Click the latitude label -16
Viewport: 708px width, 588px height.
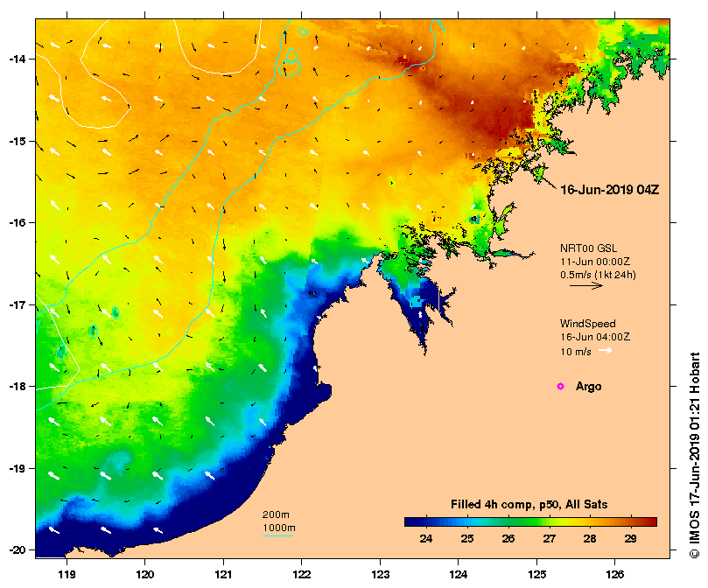click(17, 222)
